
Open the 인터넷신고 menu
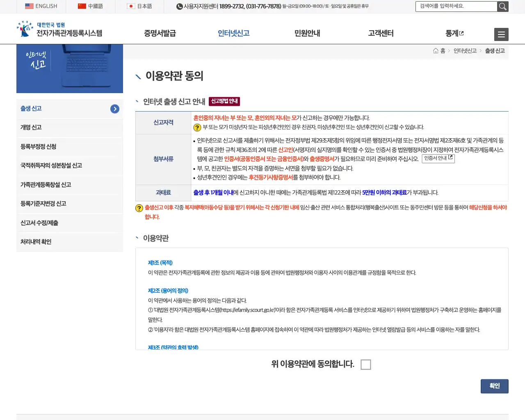point(233,34)
